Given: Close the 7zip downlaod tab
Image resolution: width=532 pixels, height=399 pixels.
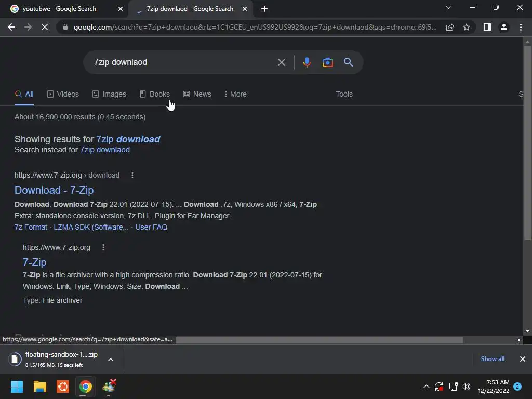Looking at the screenshot, I should (245, 9).
